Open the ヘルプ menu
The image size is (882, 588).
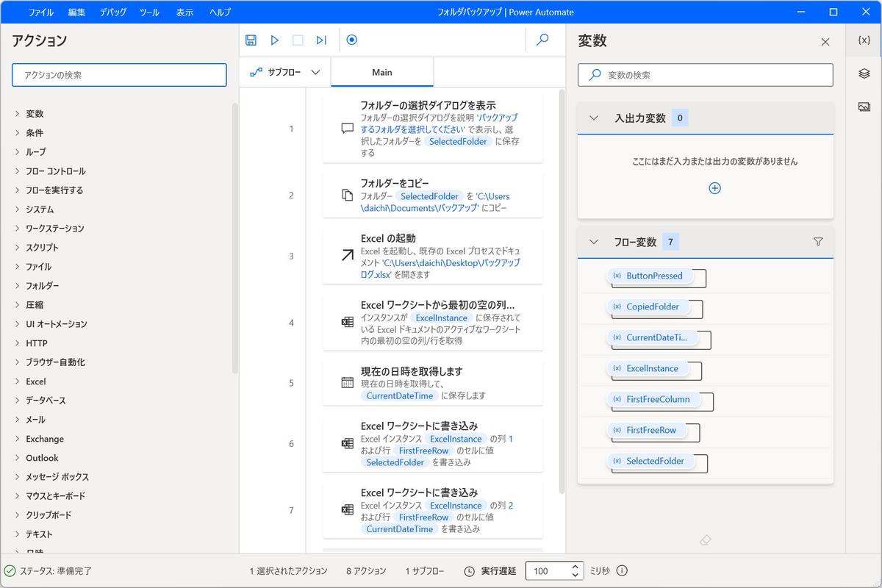click(x=220, y=12)
